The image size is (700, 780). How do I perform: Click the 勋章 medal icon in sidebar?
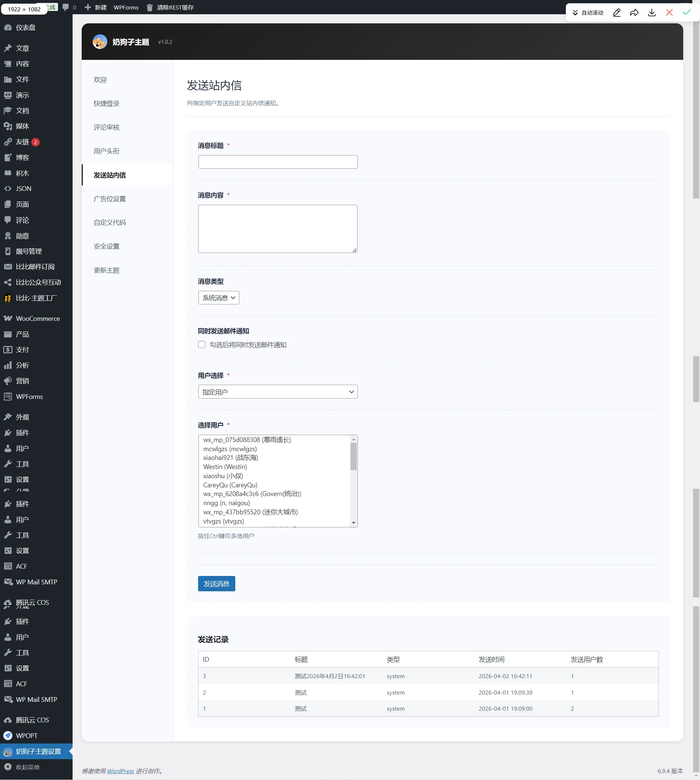pyautogui.click(x=8, y=236)
